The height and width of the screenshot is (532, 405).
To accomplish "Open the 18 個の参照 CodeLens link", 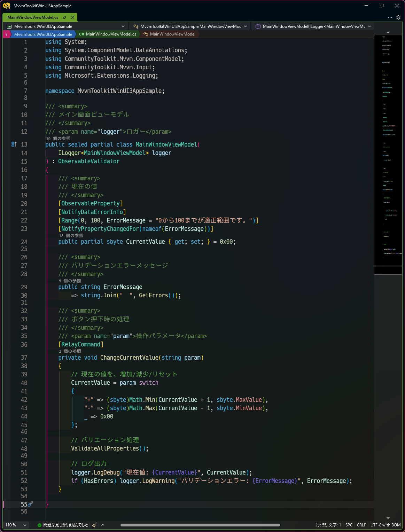I will [x=71, y=235].
